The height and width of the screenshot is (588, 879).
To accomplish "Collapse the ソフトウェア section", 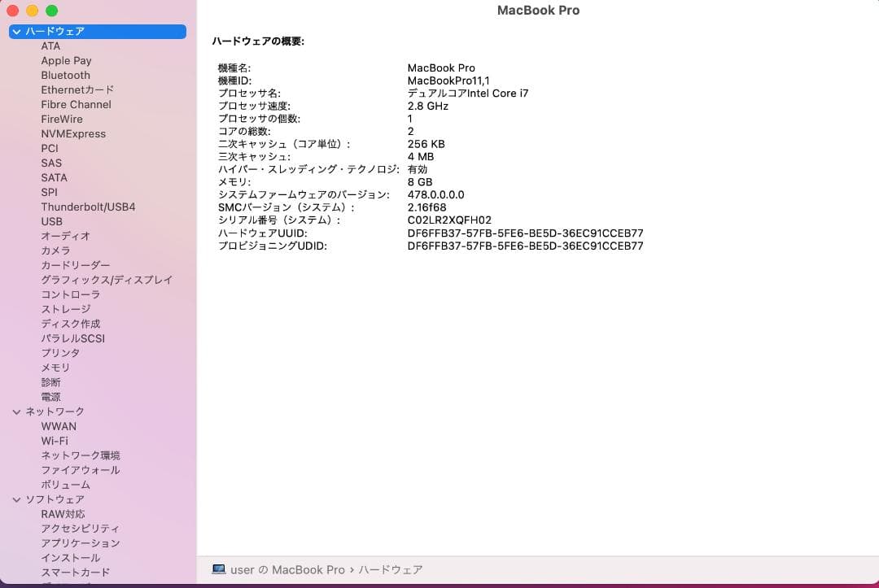I will pyautogui.click(x=15, y=499).
